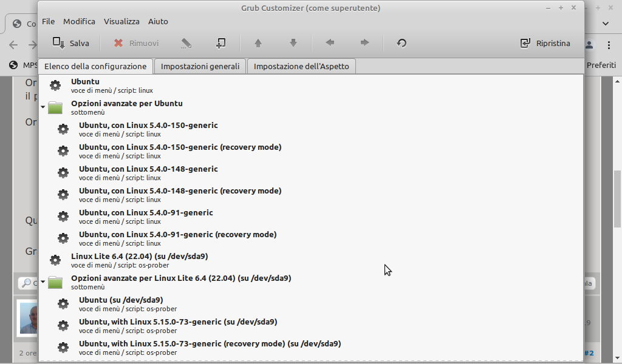Switch to the Elenco della configurazione tab
Screen dimensions: 622x364
coord(95,66)
